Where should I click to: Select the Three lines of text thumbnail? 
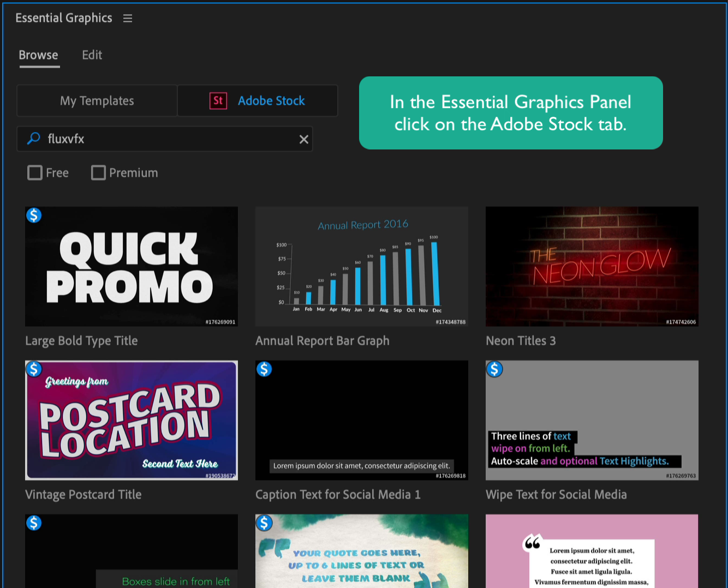(x=592, y=421)
